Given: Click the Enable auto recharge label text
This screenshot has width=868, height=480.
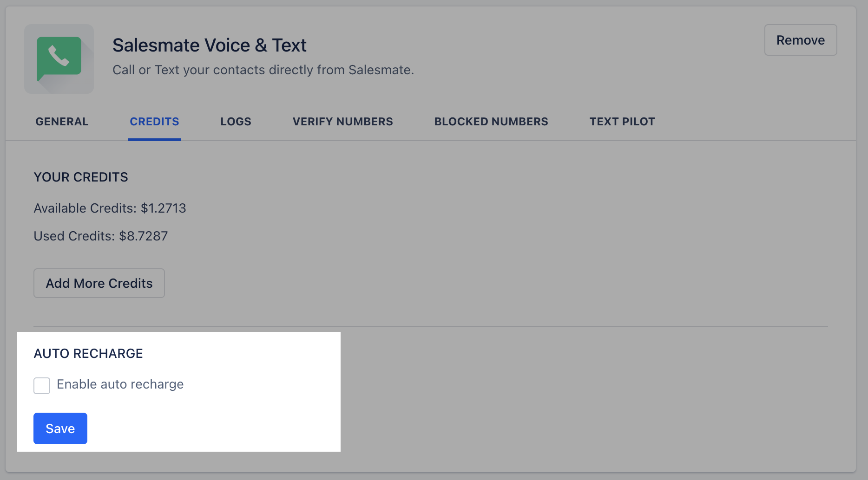Looking at the screenshot, I should coord(120,384).
